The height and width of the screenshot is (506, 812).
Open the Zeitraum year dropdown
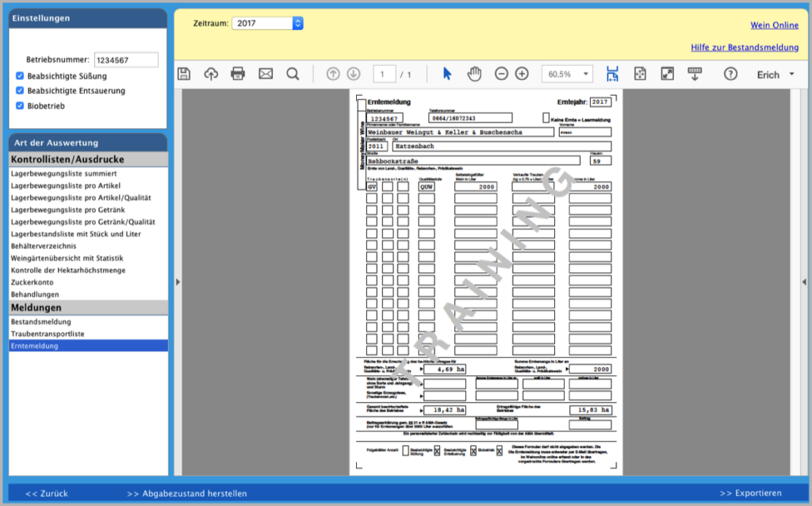click(267, 23)
